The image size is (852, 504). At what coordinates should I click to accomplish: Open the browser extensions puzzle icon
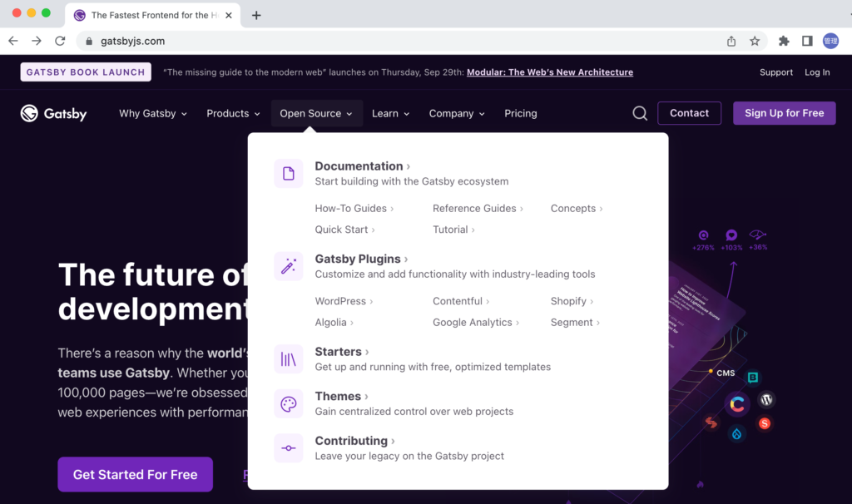784,41
